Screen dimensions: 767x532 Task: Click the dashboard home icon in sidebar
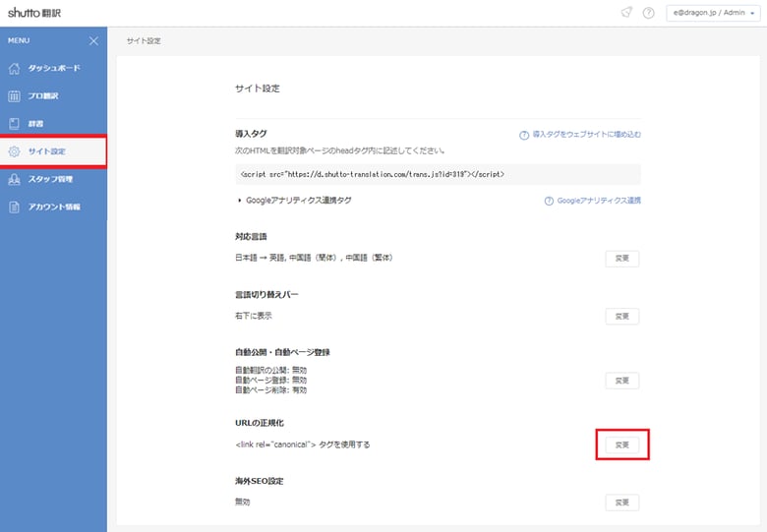(x=14, y=69)
